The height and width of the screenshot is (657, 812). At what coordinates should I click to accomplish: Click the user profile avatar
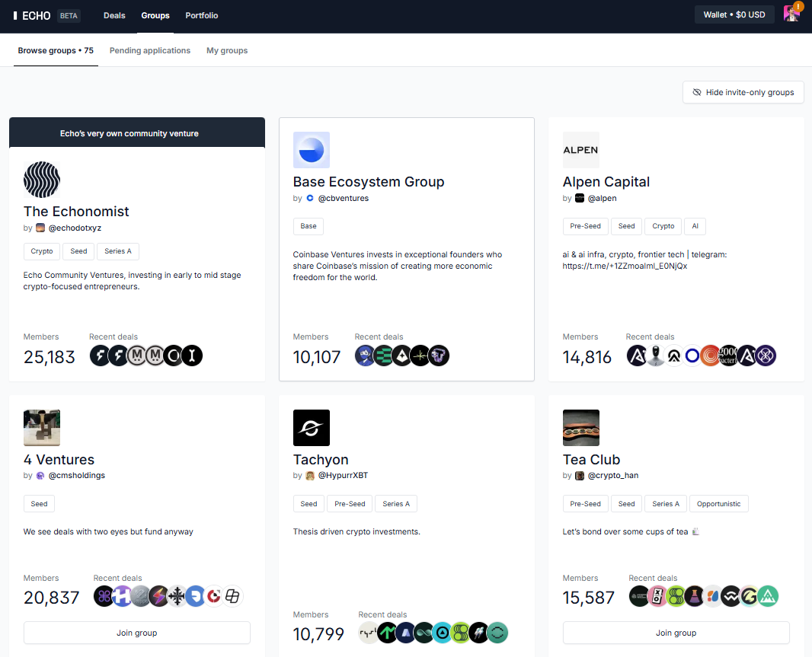(791, 14)
